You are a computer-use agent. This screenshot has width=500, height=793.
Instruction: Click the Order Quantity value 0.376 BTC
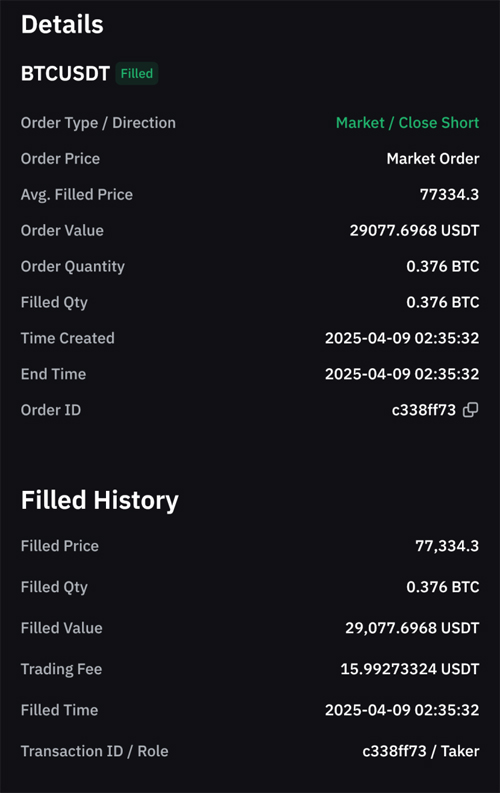tap(442, 266)
